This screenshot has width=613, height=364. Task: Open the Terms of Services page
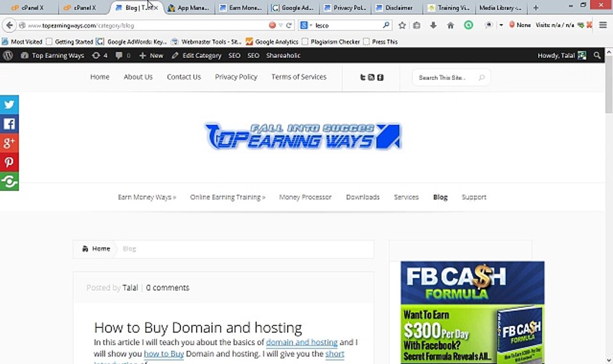(x=299, y=77)
